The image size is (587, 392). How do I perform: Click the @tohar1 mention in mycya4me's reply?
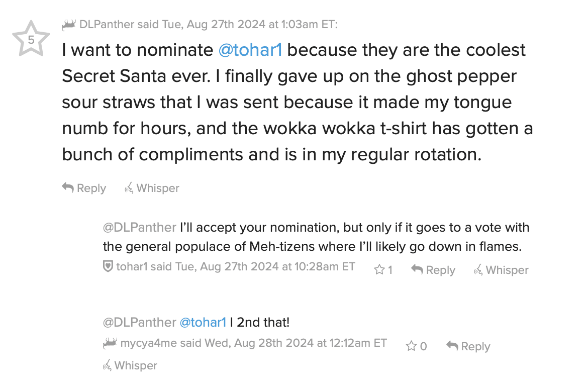(x=203, y=322)
